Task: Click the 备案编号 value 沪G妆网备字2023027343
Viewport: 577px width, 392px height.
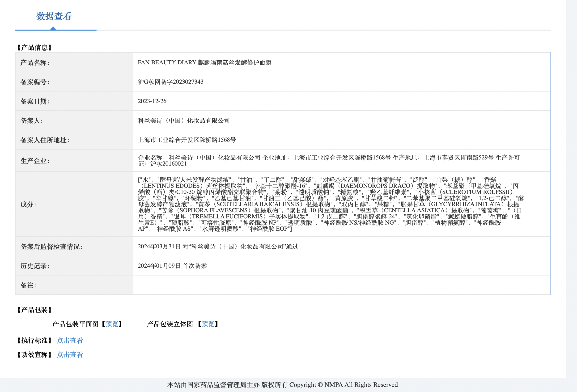Action: click(x=170, y=82)
